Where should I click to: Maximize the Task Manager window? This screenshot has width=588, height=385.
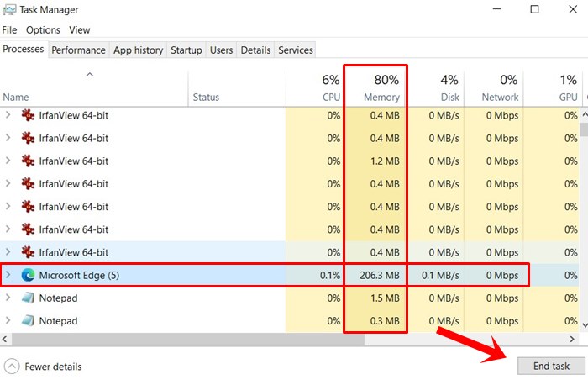point(534,9)
